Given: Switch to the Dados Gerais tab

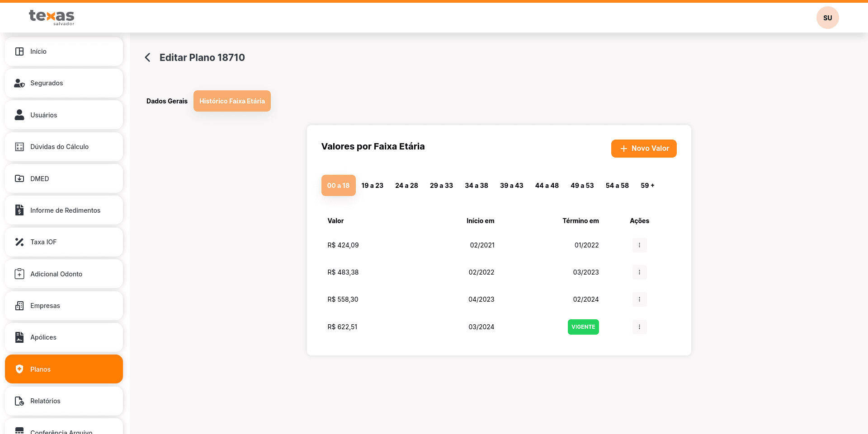Looking at the screenshot, I should [x=167, y=101].
